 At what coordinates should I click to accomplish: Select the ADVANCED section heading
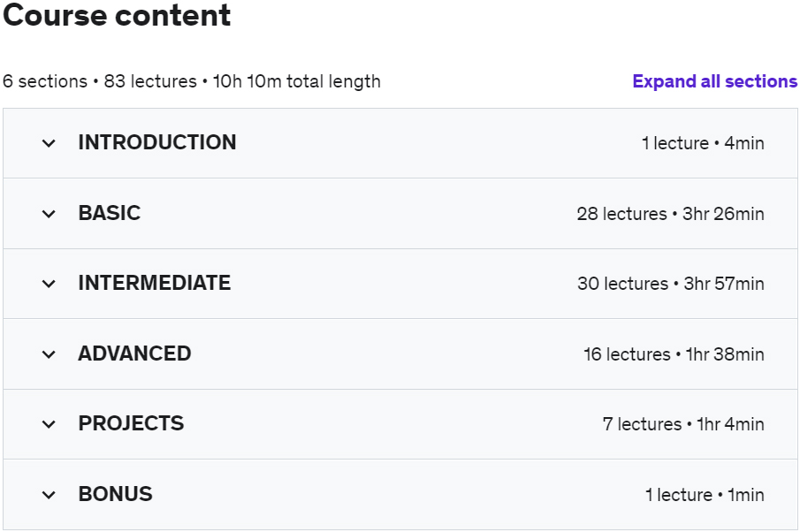pos(134,353)
